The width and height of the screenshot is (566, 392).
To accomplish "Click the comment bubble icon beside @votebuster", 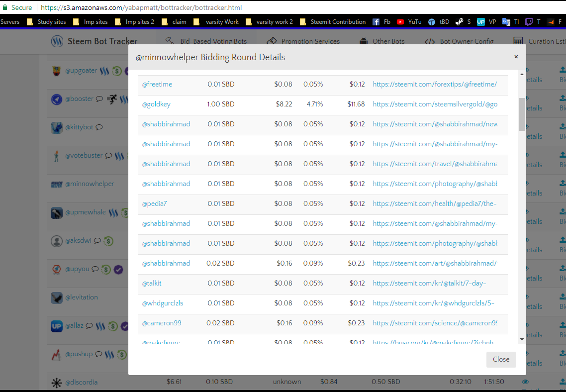I will coord(108,156).
